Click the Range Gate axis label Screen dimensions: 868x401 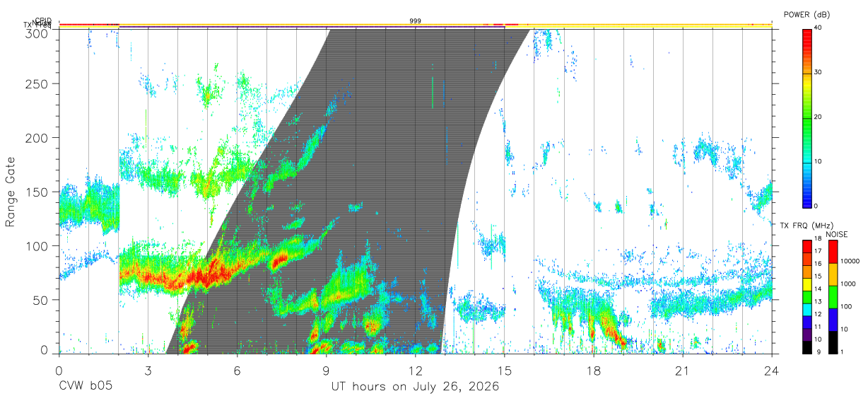coord(11,192)
